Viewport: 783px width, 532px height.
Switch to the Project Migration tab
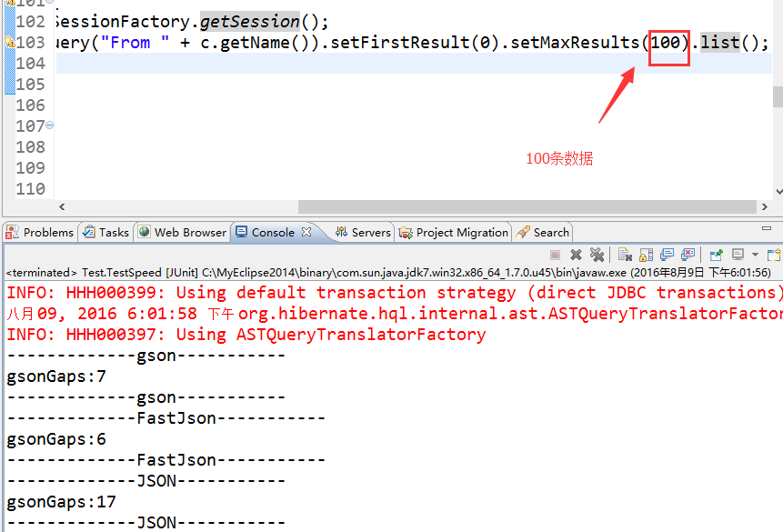pos(454,232)
